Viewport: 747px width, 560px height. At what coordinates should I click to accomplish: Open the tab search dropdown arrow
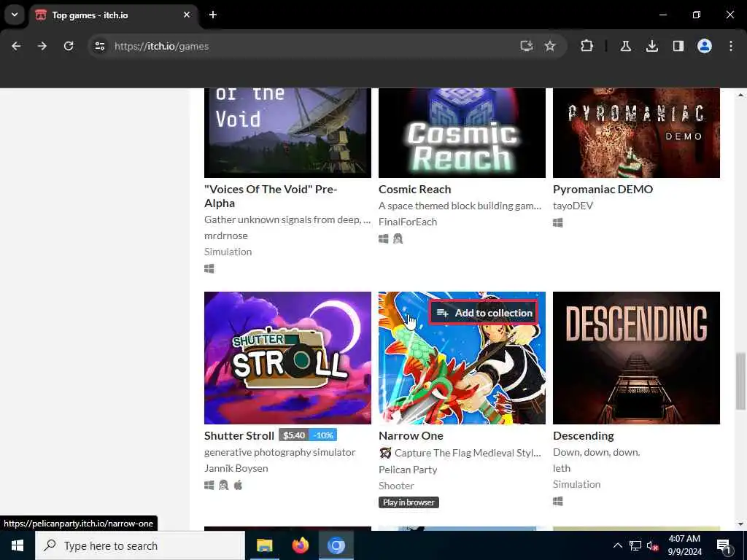[x=15, y=15]
